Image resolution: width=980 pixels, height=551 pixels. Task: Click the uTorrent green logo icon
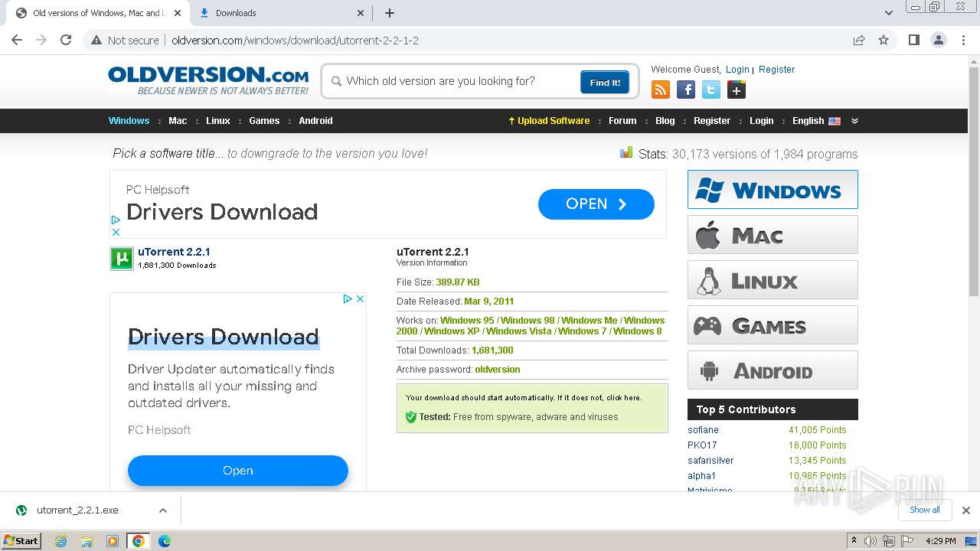(122, 259)
